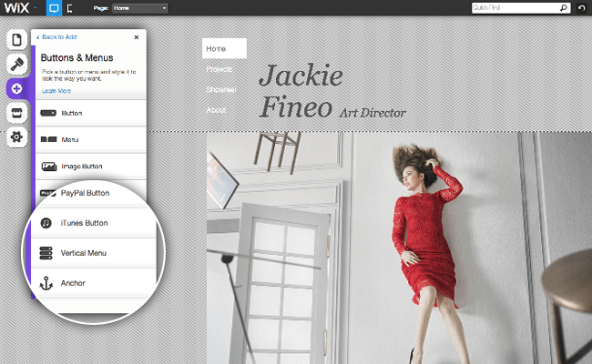Click the Vertical Menu stacked bars icon

point(46,253)
